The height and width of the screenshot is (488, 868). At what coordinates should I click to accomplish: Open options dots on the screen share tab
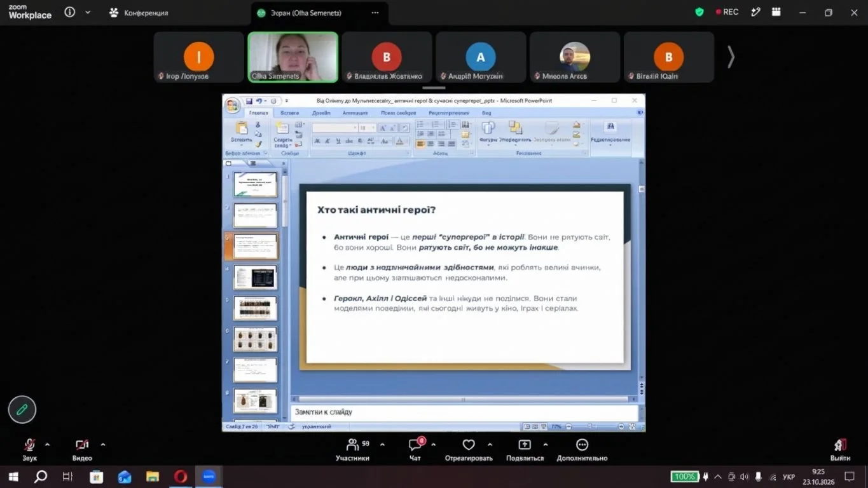coord(375,13)
